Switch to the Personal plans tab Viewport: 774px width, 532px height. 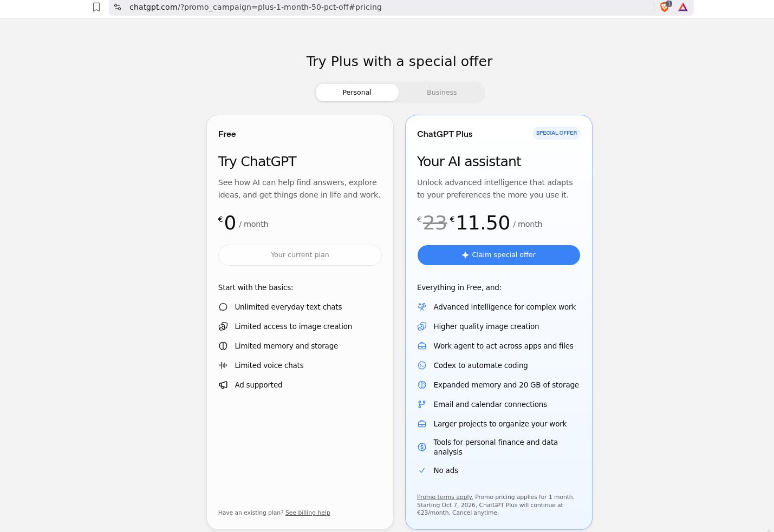tap(357, 93)
